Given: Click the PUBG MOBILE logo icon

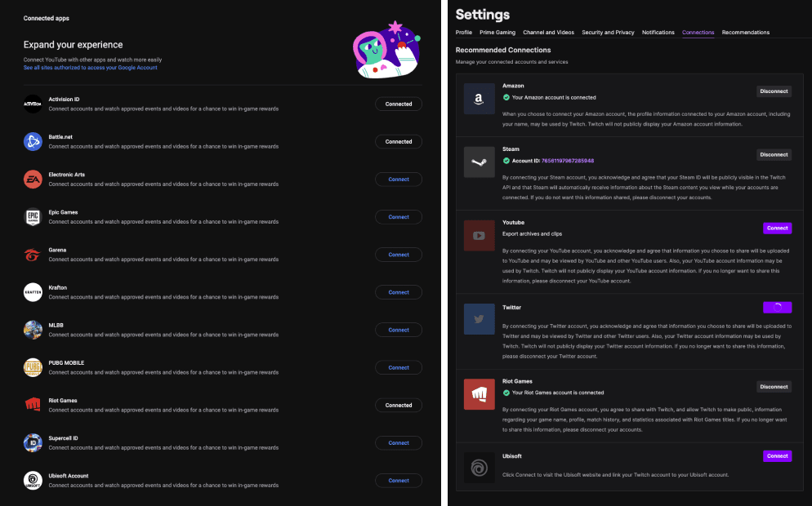Looking at the screenshot, I should [33, 367].
